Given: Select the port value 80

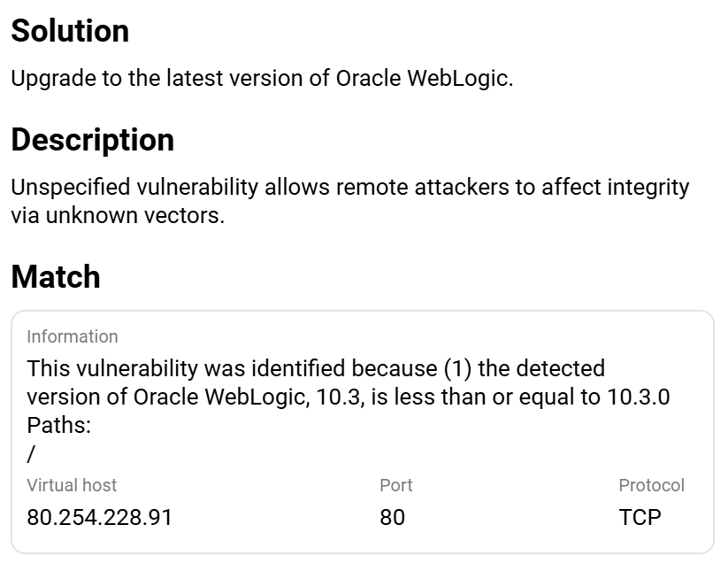Looking at the screenshot, I should tap(392, 517).
